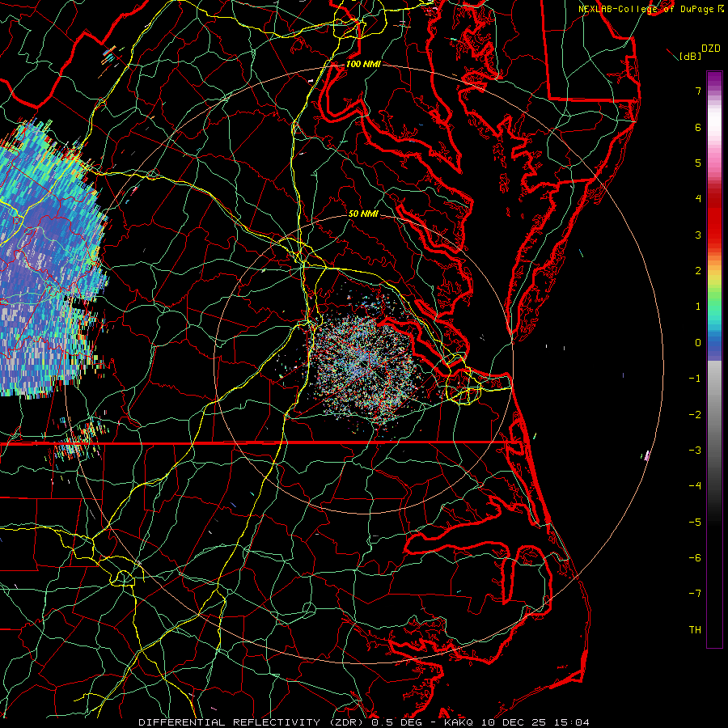
Task: Click the -3 value on the dB scale
Action: point(695,451)
